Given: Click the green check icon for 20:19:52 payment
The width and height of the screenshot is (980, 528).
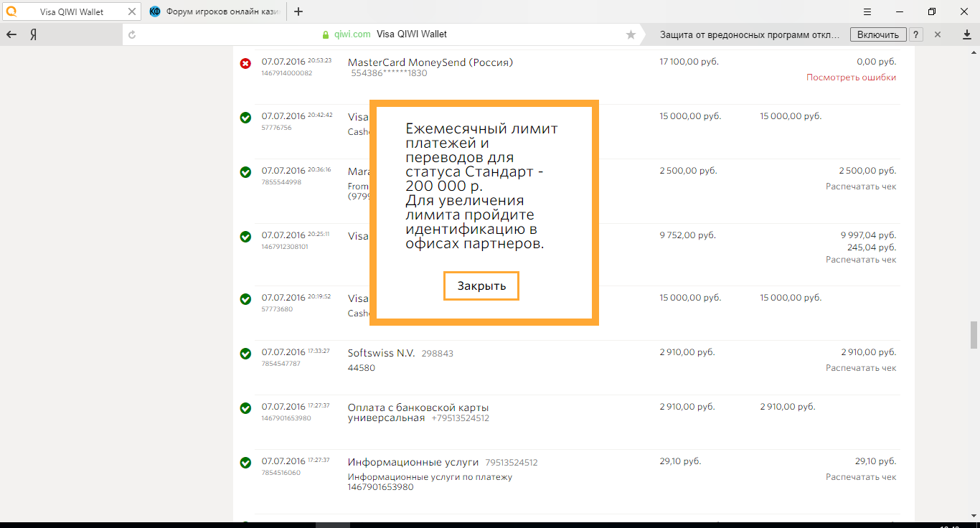Looking at the screenshot, I should point(245,299).
